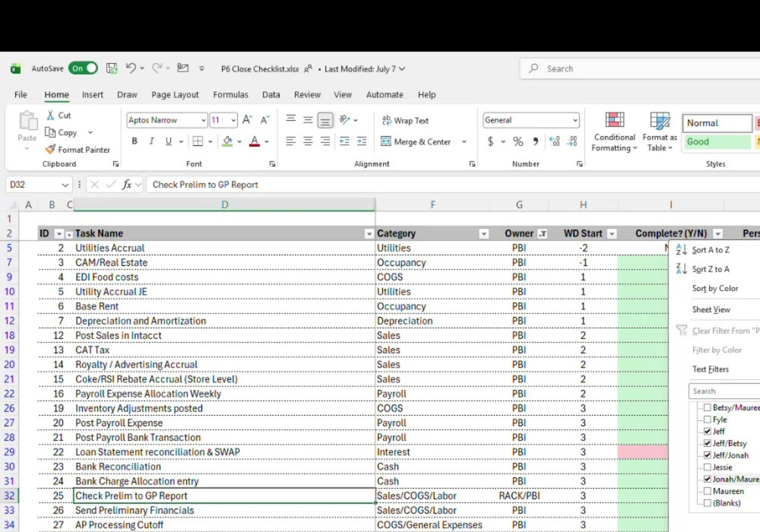Activate the Format Painter brush
Image resolution: width=760 pixels, height=532 pixels.
click(x=51, y=149)
